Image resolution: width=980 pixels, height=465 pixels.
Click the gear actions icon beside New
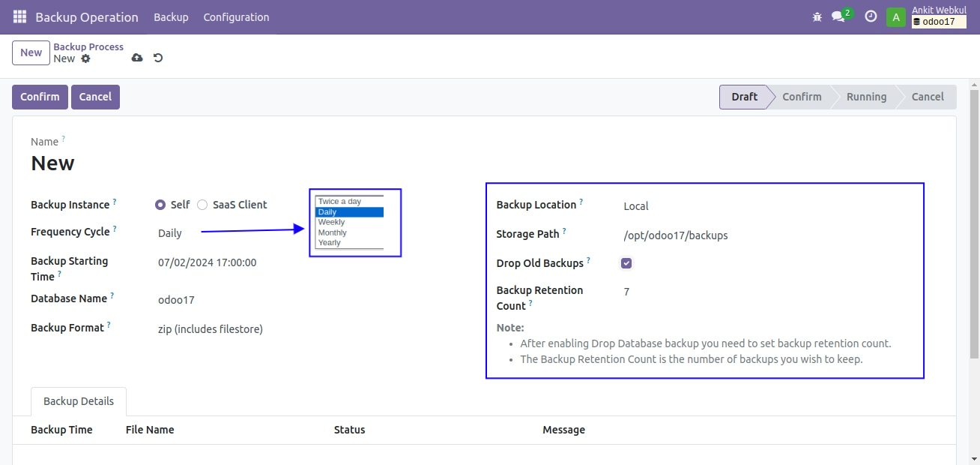(x=85, y=58)
